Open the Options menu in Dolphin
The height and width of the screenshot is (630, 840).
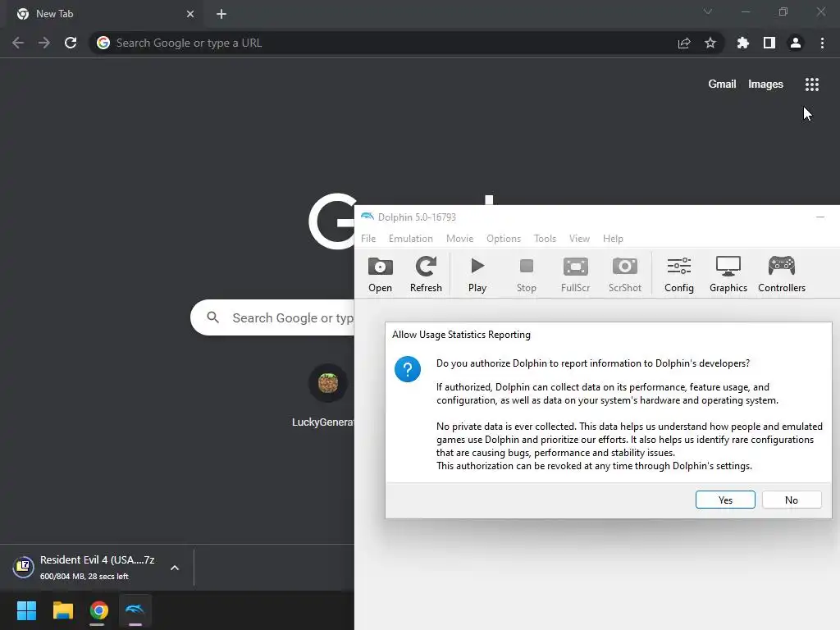coord(504,239)
